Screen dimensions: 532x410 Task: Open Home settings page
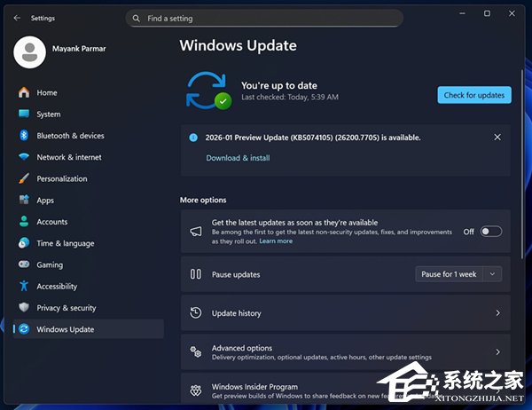point(88,92)
